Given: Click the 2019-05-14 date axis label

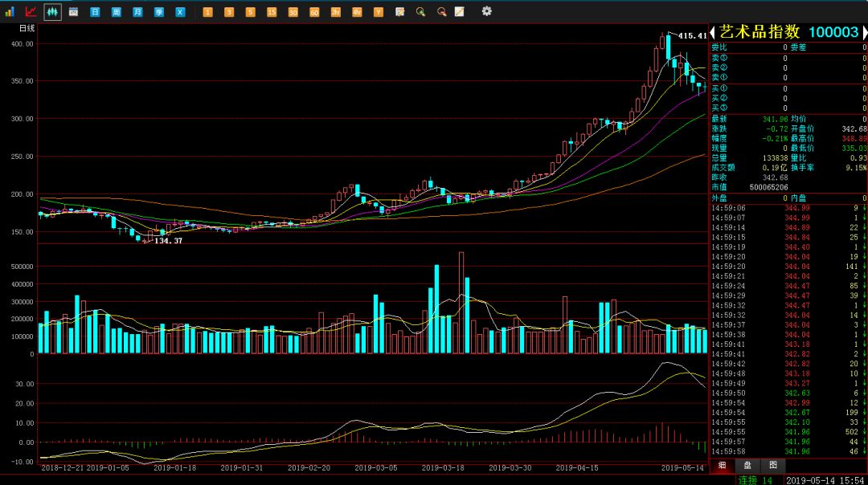Looking at the screenshot, I should pos(682,468).
